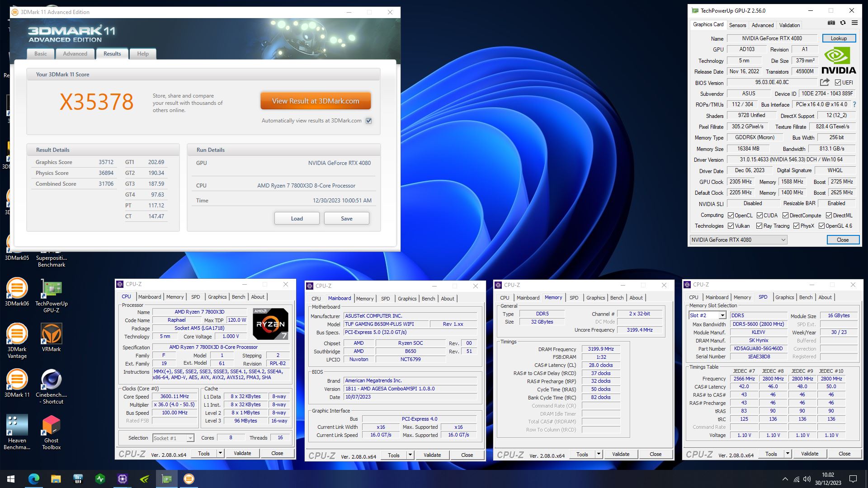This screenshot has height=488, width=868.
Task: Toggle the UEFI checkbox in GPU-Z
Action: [x=838, y=83]
